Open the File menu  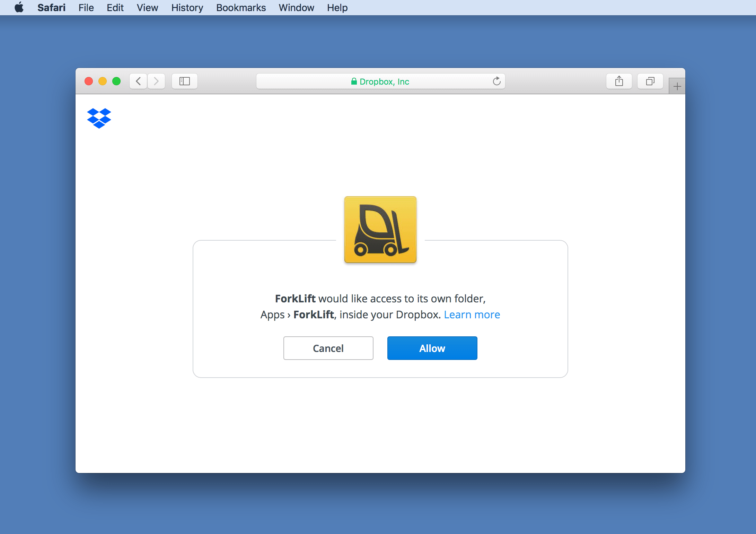click(x=86, y=8)
